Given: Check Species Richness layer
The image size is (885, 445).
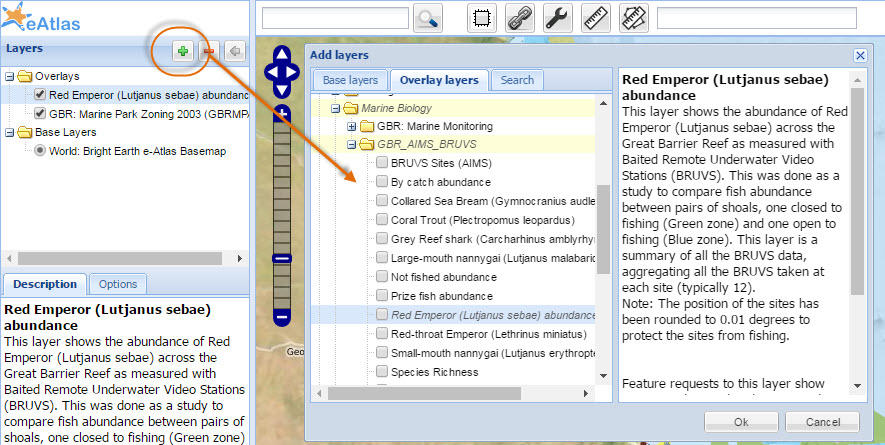Looking at the screenshot, I should coord(382,372).
